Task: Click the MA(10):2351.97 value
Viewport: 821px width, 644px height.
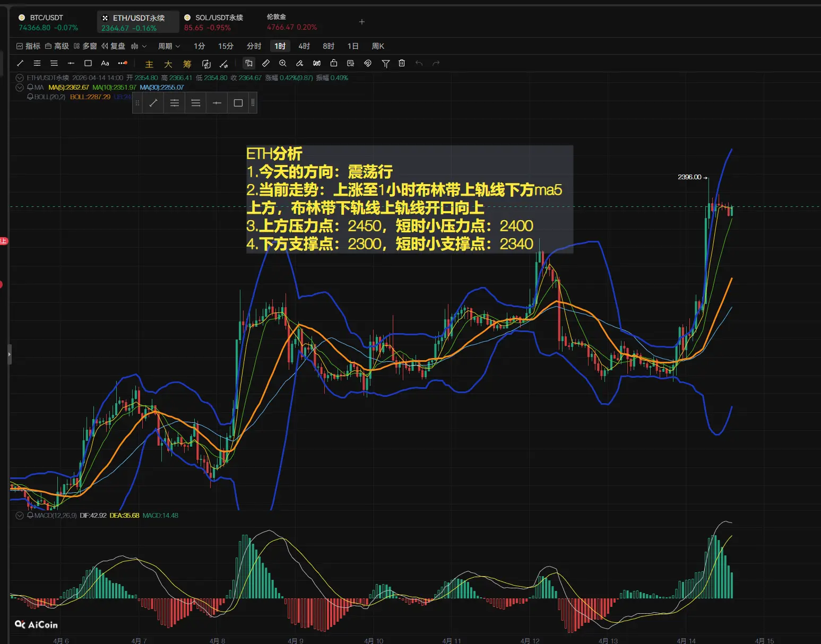Action: (x=114, y=87)
